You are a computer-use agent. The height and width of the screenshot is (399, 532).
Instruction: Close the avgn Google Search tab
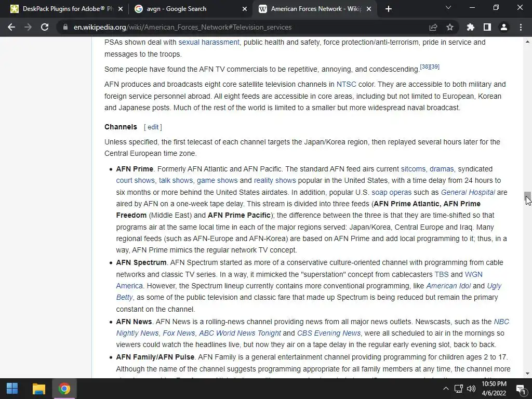click(x=245, y=9)
